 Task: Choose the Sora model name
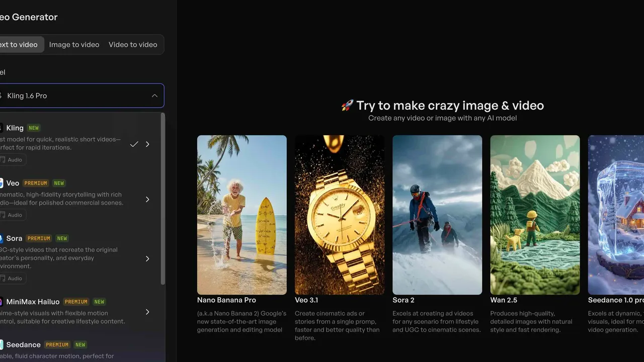[x=14, y=238]
